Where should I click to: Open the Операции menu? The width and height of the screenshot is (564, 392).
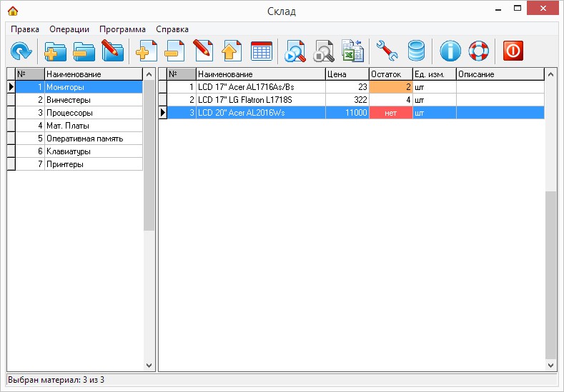(69, 29)
